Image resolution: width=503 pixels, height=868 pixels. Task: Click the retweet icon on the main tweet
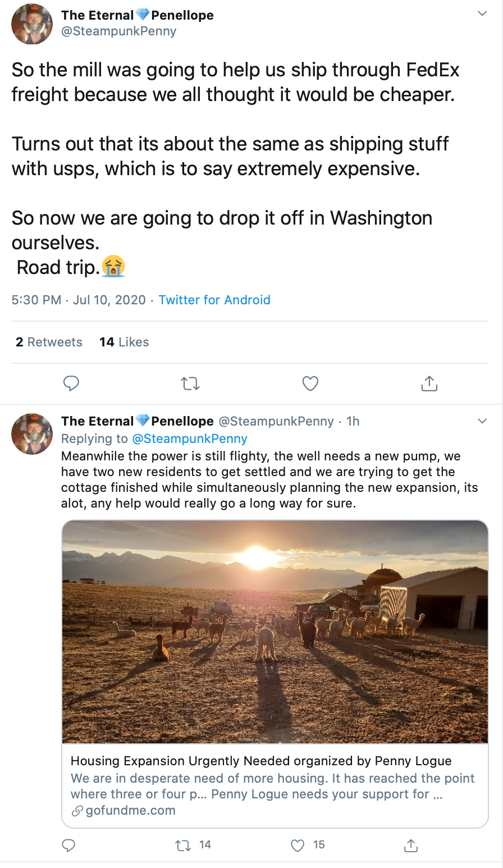(x=190, y=384)
